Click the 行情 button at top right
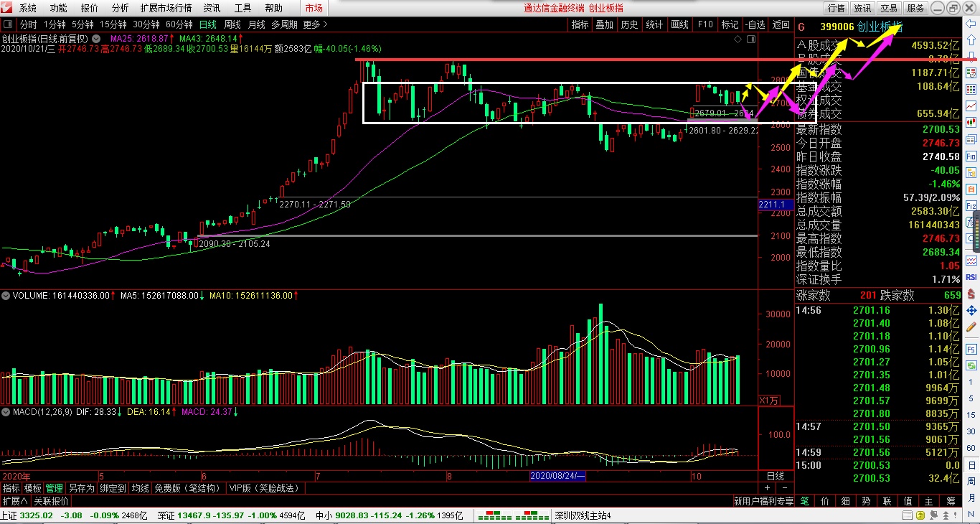The height and width of the screenshot is (524, 980). coord(836,8)
